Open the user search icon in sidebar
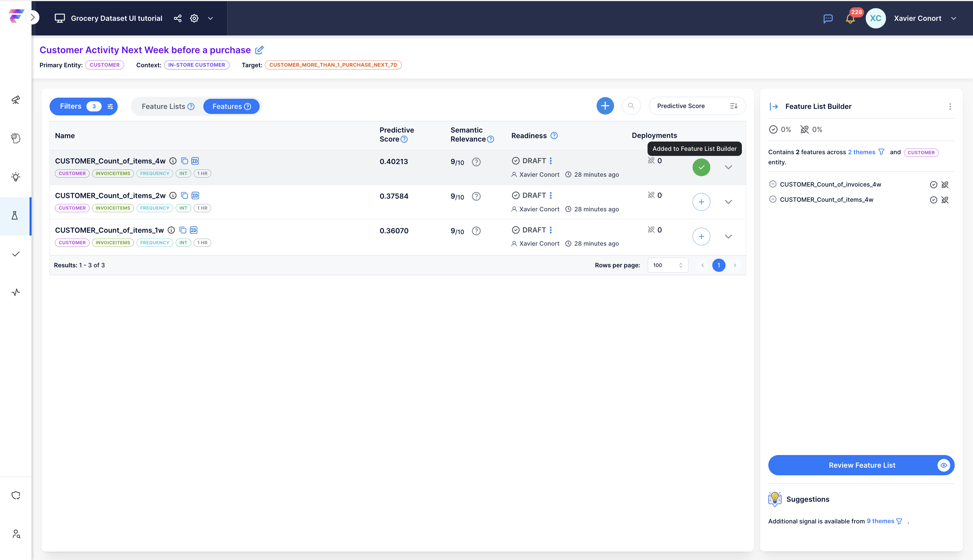 coord(16,534)
